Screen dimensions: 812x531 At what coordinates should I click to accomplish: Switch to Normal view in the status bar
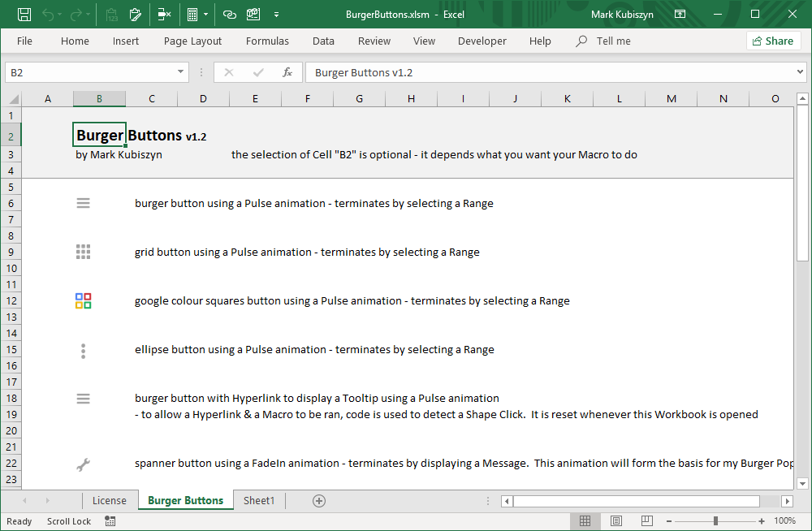pos(585,521)
